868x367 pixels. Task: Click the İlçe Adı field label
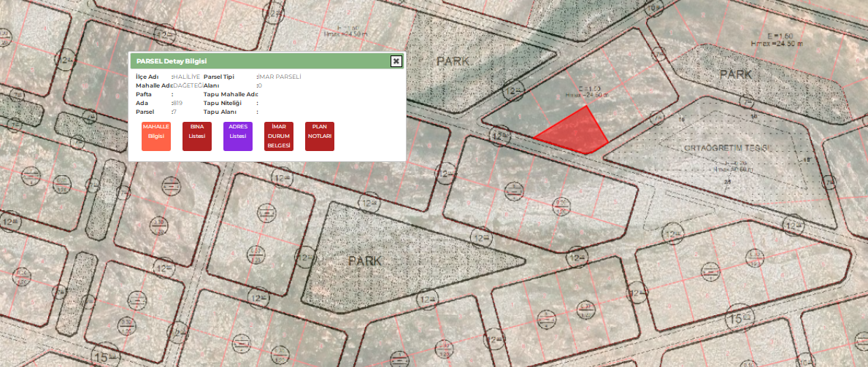pyautogui.click(x=147, y=77)
